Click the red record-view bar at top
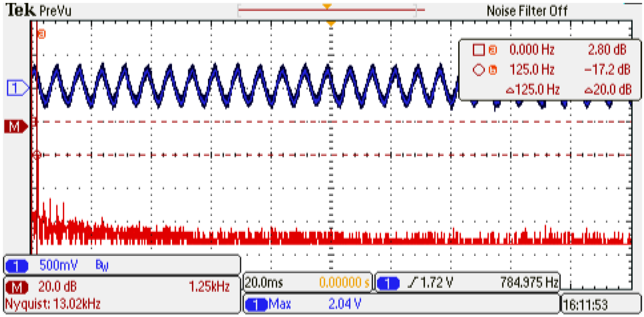This screenshot has width=644, height=317. (x=331, y=10)
